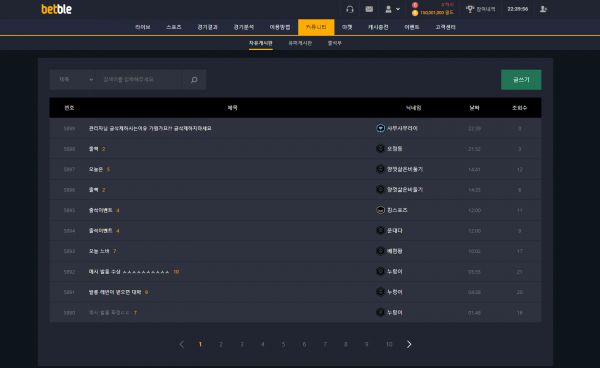
Task: Go to pagination page 6
Action: [x=304, y=344]
